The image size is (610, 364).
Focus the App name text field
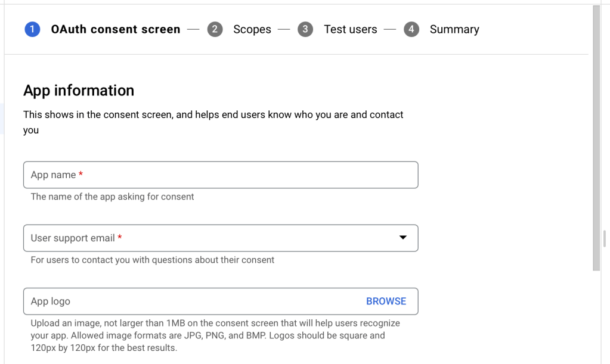221,175
